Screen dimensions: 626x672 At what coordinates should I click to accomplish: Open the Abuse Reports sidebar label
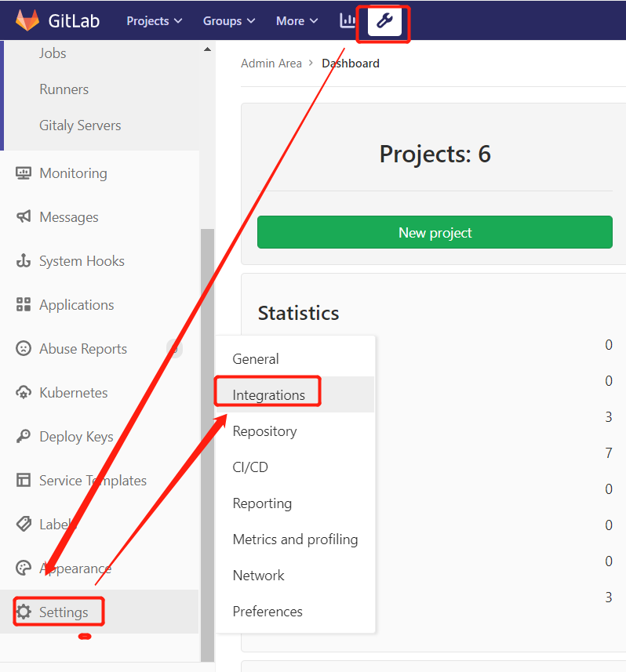83,348
